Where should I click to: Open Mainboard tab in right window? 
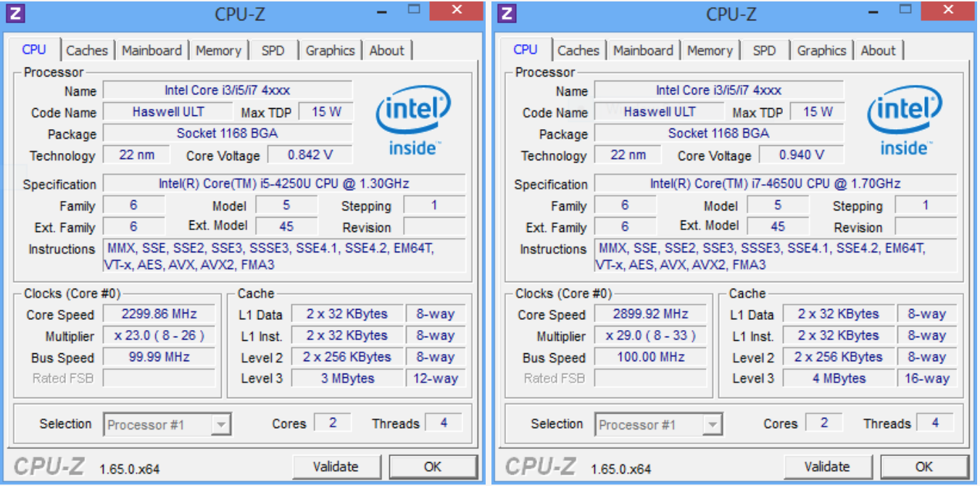click(x=643, y=51)
